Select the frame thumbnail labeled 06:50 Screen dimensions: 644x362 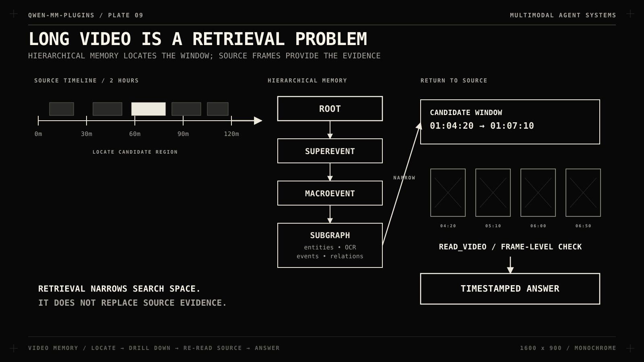(583, 193)
